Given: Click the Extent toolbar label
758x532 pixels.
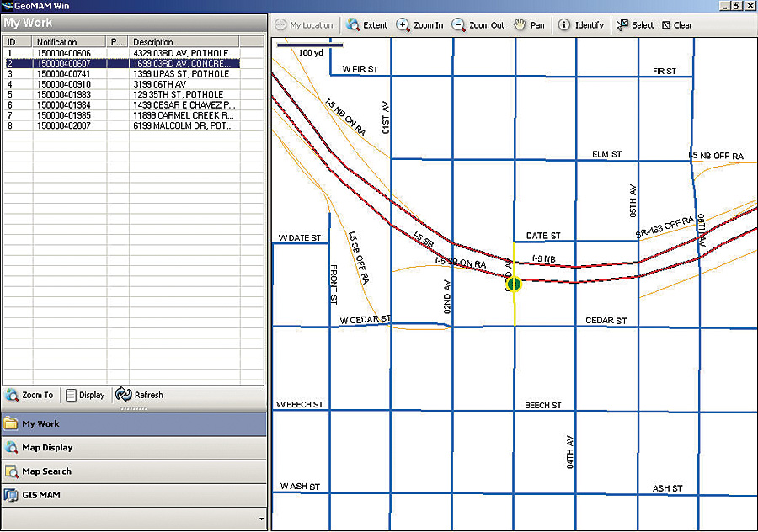Looking at the screenshot, I should coord(375,25).
